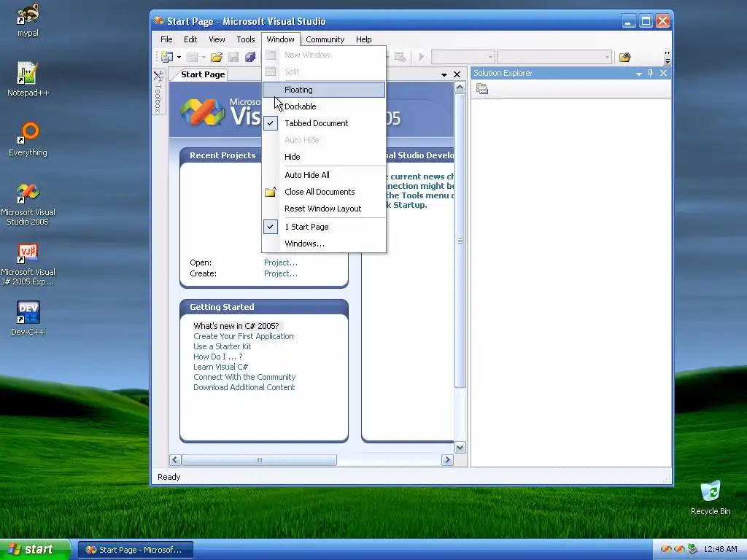The image size is (747, 560).
Task: Click the Open File folder icon
Action: (x=217, y=57)
